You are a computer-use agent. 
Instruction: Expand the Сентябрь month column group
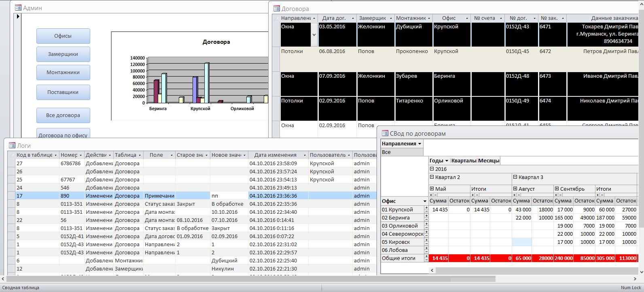[557, 189]
